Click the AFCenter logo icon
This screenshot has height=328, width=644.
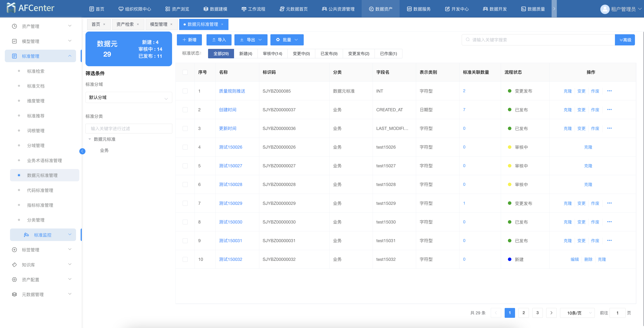tap(11, 8)
